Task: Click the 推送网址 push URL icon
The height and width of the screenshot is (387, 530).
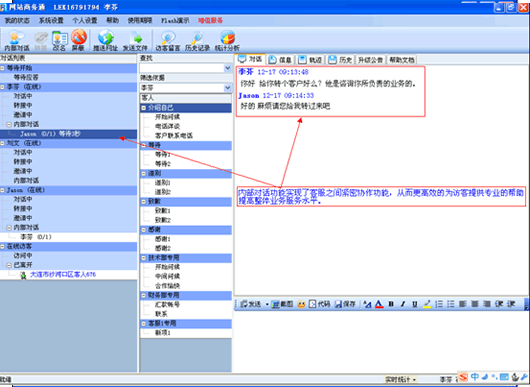Action: 105,41
